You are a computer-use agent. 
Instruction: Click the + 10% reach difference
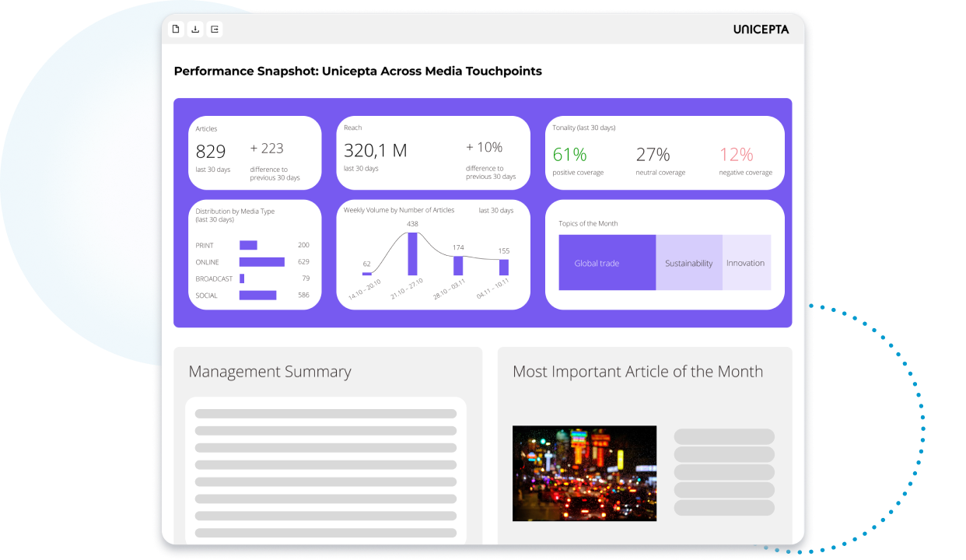pyautogui.click(x=484, y=147)
